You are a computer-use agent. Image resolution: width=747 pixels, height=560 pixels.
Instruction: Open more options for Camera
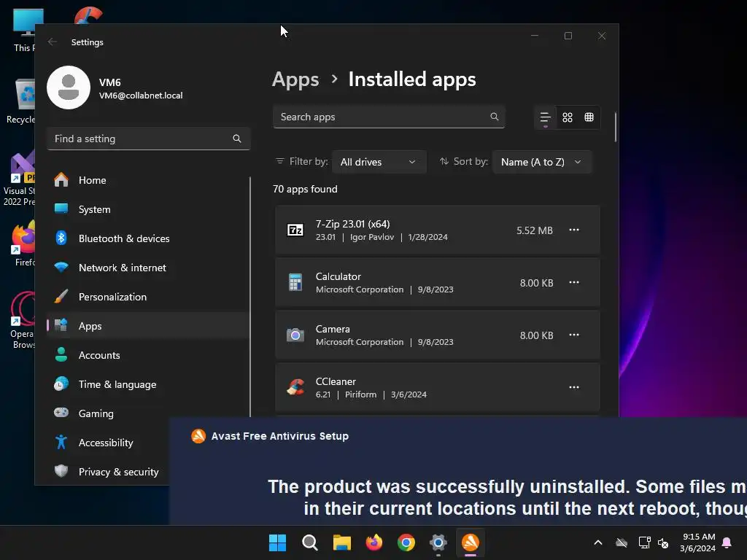(x=574, y=335)
